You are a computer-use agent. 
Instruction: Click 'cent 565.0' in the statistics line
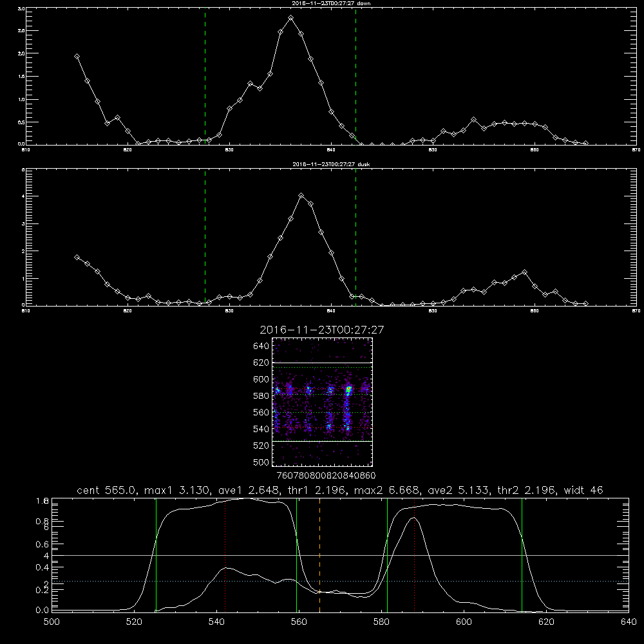(x=106, y=490)
